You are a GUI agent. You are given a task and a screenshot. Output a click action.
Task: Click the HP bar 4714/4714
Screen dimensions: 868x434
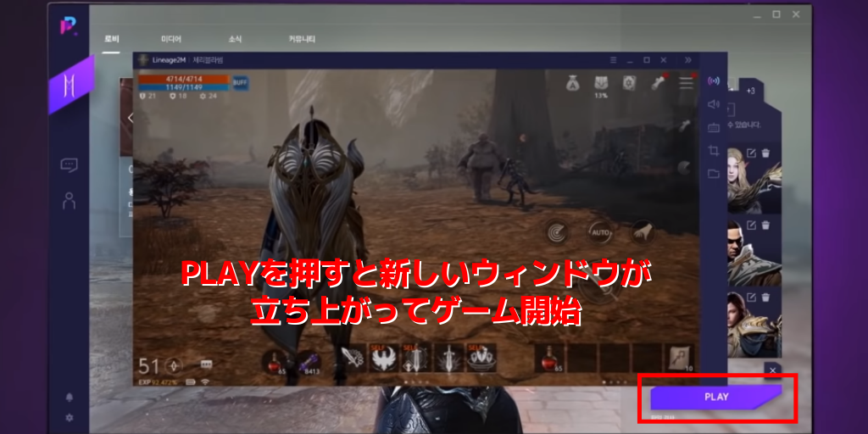pyautogui.click(x=184, y=79)
